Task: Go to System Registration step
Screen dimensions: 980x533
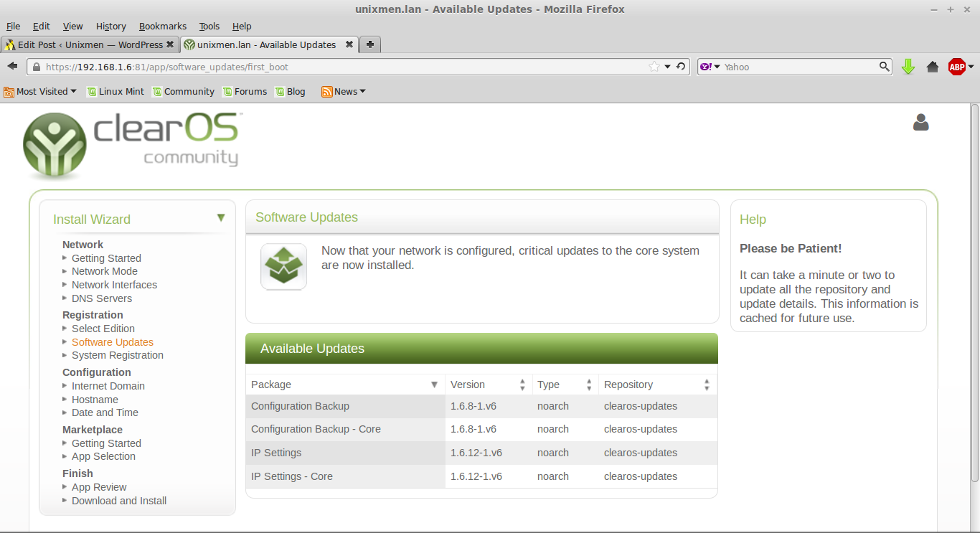Action: pyautogui.click(x=118, y=355)
